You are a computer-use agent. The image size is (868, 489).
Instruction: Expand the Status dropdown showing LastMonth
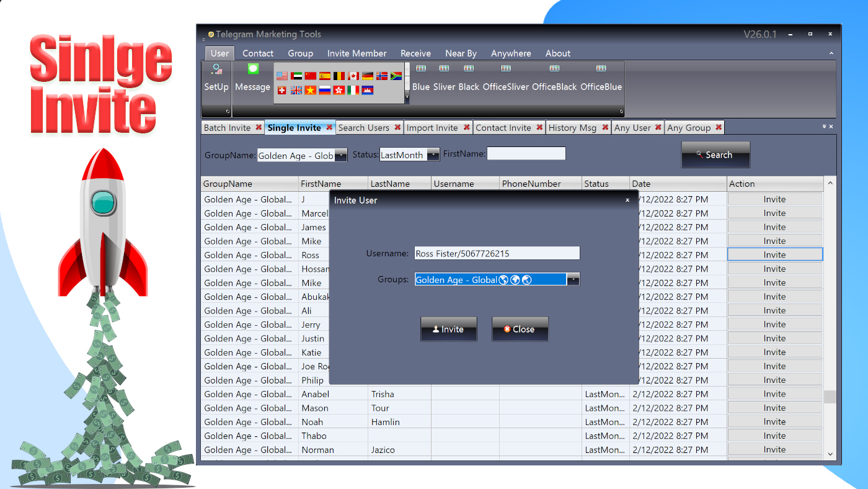[x=432, y=155]
